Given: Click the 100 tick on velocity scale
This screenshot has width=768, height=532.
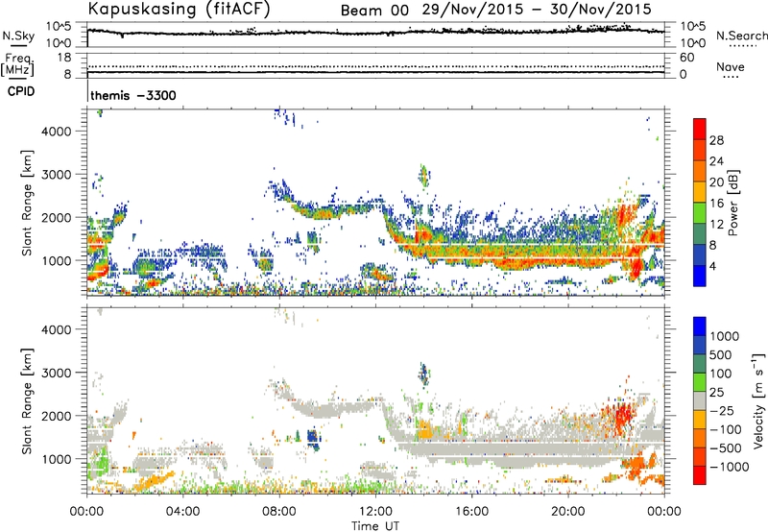Looking at the screenshot, I should [x=721, y=374].
